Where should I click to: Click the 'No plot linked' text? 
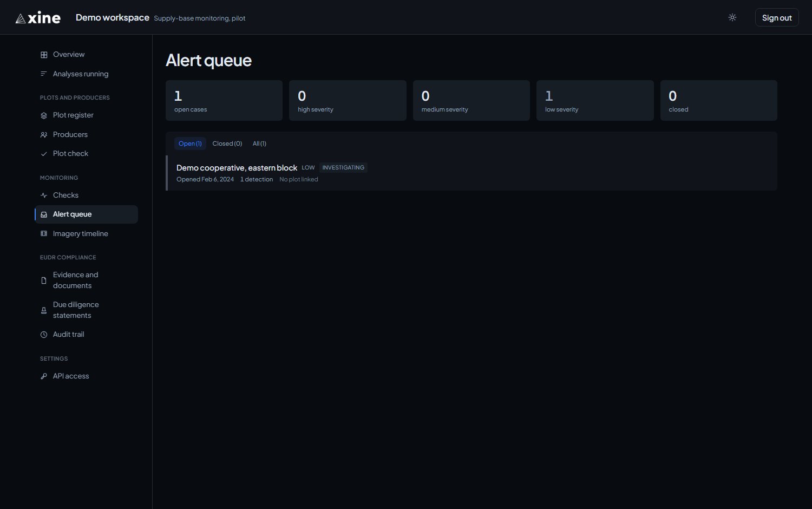coord(299,180)
